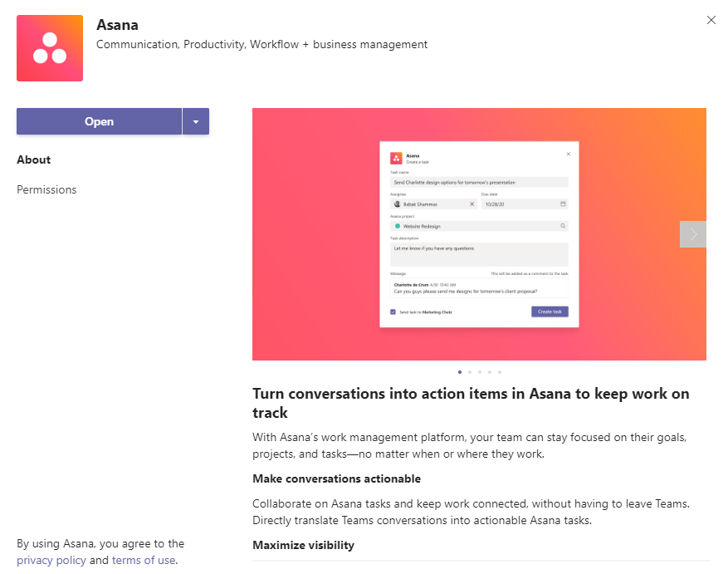This screenshot has height=574, width=728.
Task: Select the second carousel dot
Action: click(470, 372)
